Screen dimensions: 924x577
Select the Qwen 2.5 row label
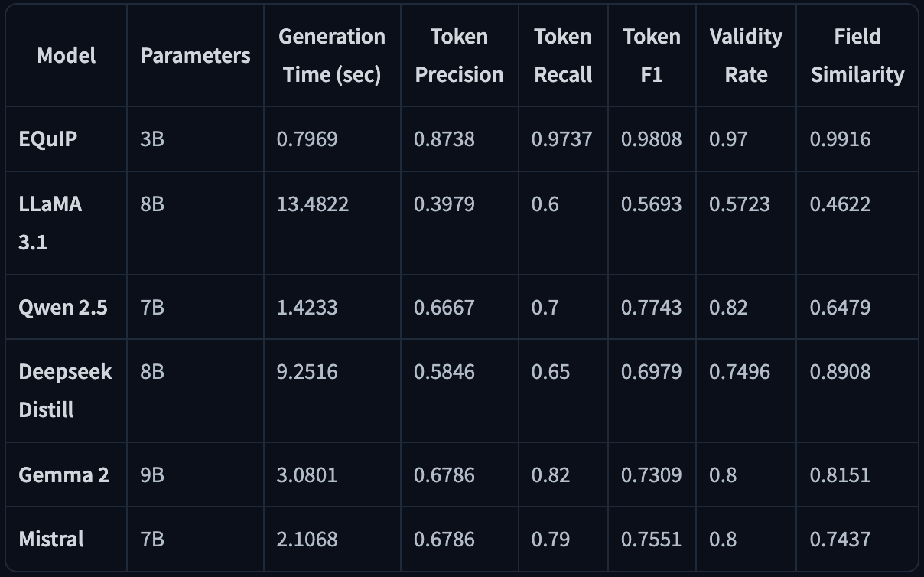[x=63, y=308]
